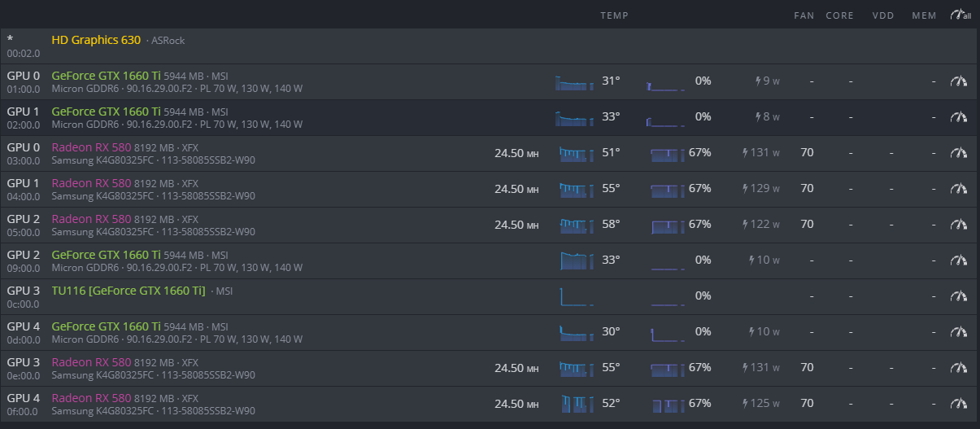The height and width of the screenshot is (429, 980).
Task: Click the TEMP column header
Action: (x=614, y=15)
